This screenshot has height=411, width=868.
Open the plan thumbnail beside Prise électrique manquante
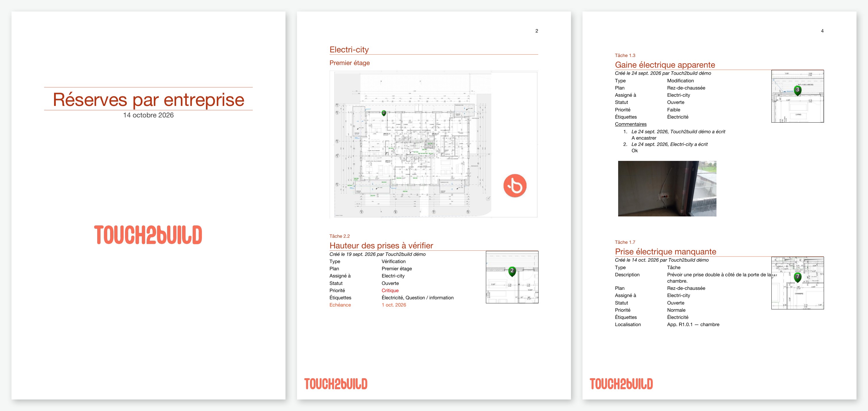coord(798,283)
